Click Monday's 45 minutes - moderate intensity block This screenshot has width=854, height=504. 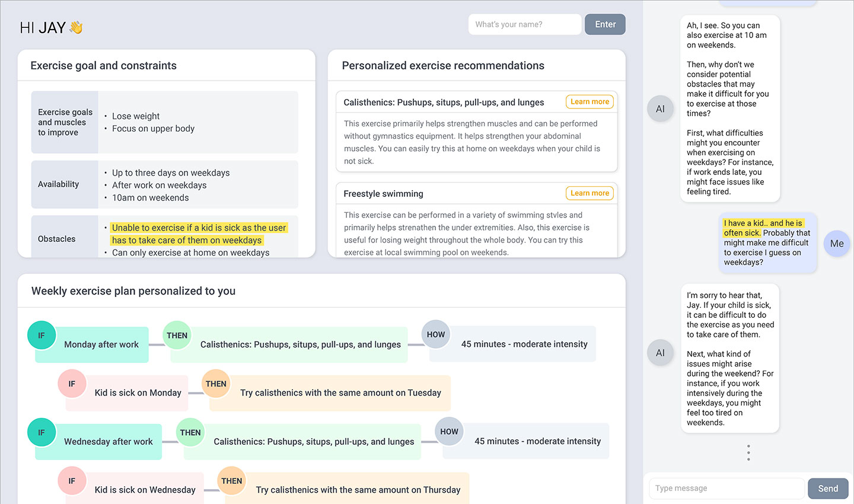click(x=513, y=344)
